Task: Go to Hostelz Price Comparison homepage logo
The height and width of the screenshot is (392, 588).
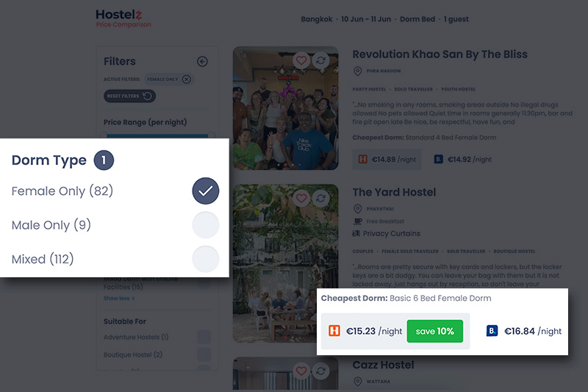Action: [x=123, y=18]
